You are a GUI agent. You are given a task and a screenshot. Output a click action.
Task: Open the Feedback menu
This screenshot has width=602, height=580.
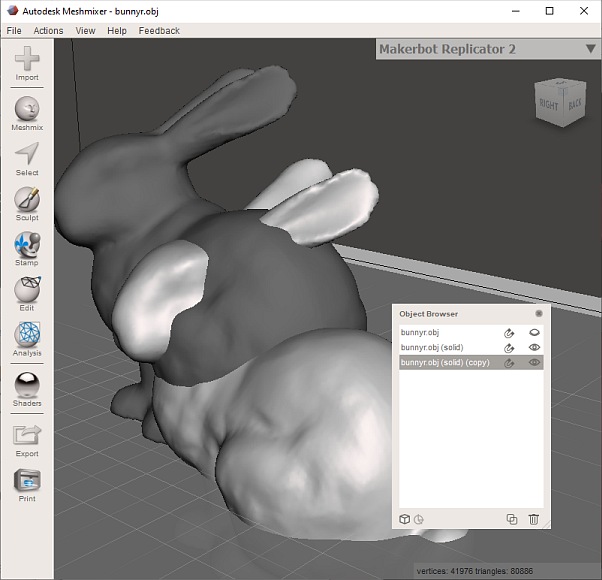(159, 31)
